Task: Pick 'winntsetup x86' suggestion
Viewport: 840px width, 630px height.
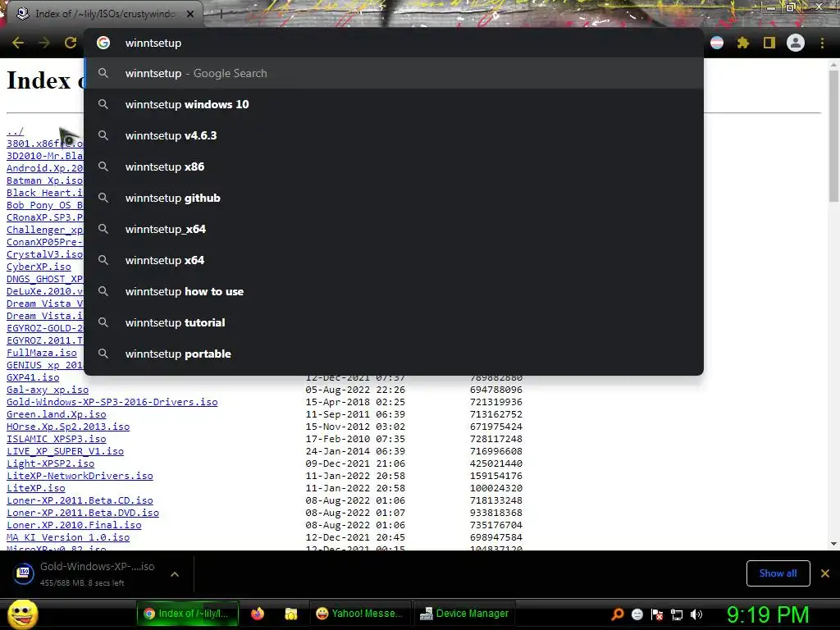Action: point(394,167)
